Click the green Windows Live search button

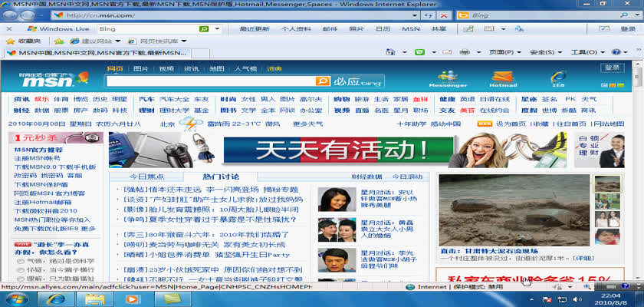(205, 28)
